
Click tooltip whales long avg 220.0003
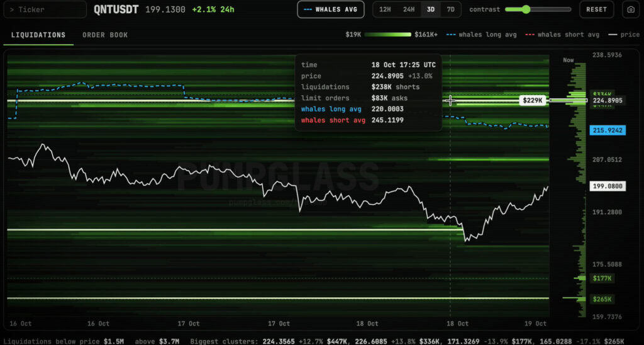pyautogui.click(x=387, y=109)
